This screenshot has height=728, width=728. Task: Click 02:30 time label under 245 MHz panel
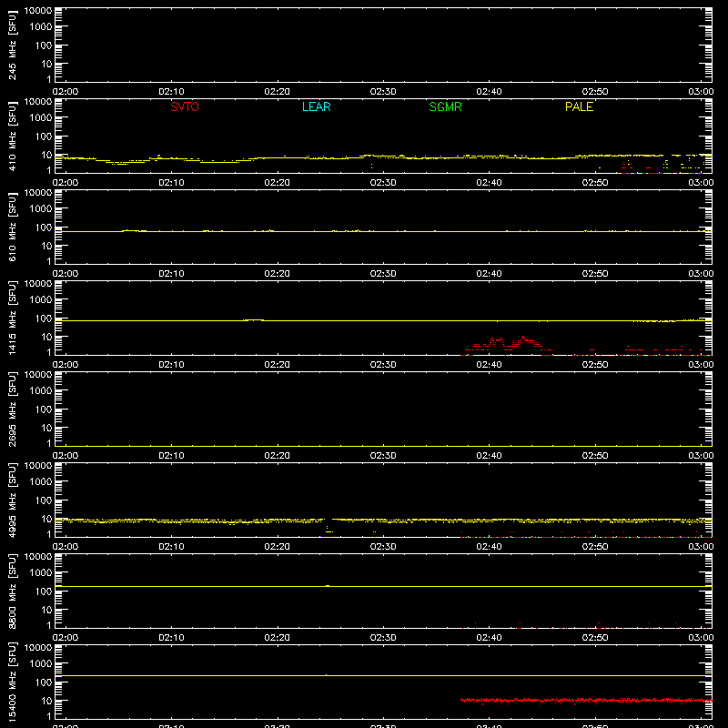point(383,92)
